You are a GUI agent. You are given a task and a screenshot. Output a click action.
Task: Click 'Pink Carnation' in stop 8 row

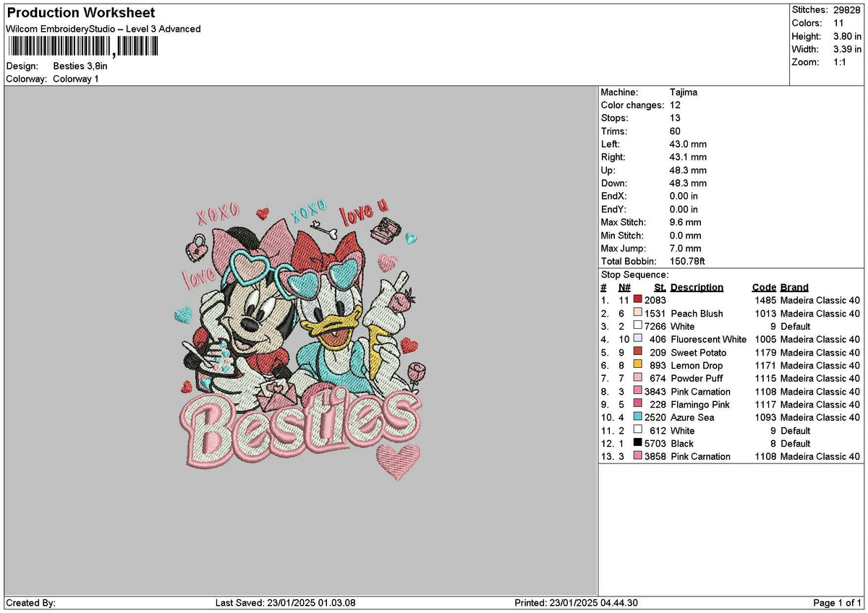click(700, 391)
